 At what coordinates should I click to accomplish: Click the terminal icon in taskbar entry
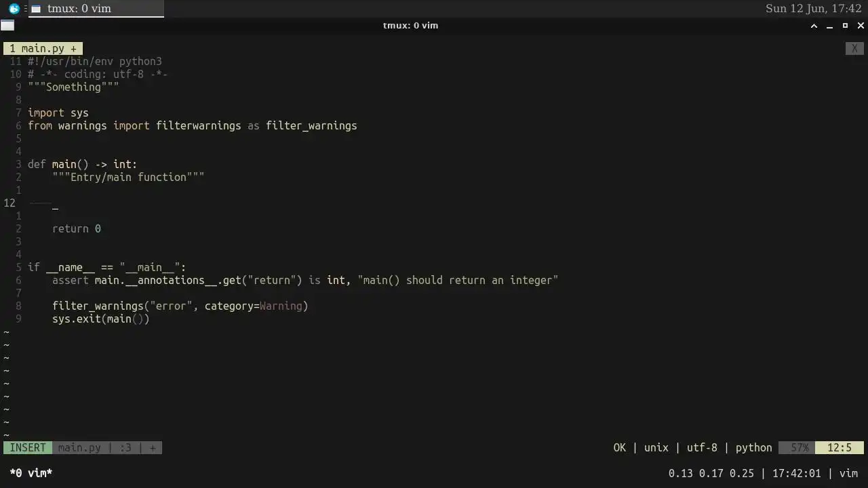tap(36, 9)
